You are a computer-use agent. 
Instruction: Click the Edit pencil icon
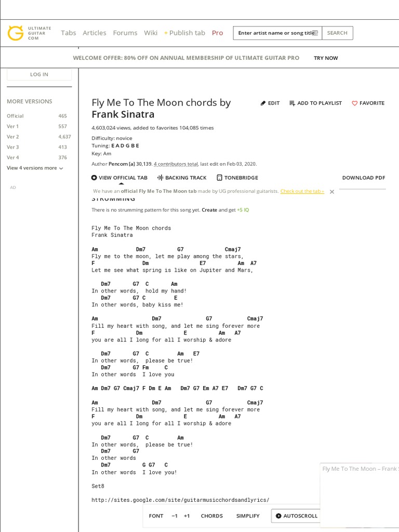(x=263, y=103)
